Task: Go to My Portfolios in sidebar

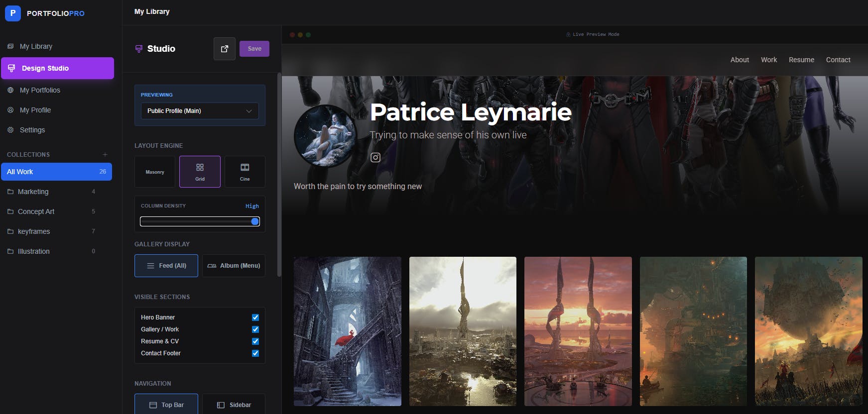Action: [40, 90]
